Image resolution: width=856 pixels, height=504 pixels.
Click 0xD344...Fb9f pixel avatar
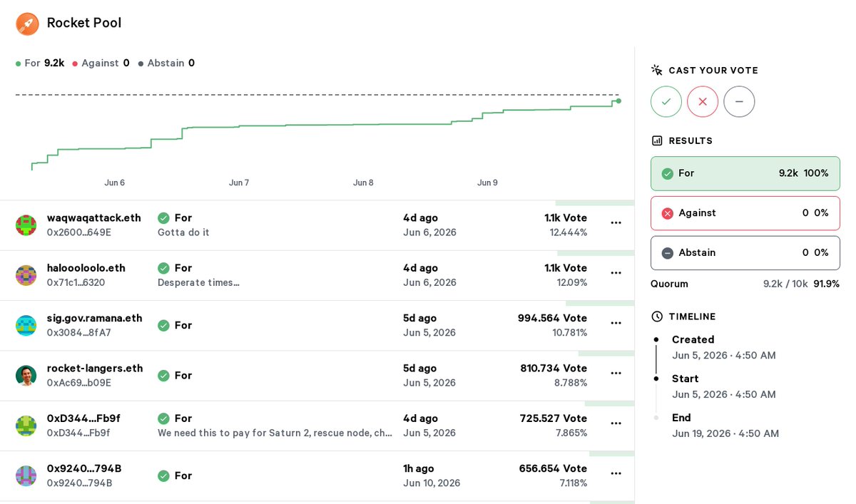(26, 426)
